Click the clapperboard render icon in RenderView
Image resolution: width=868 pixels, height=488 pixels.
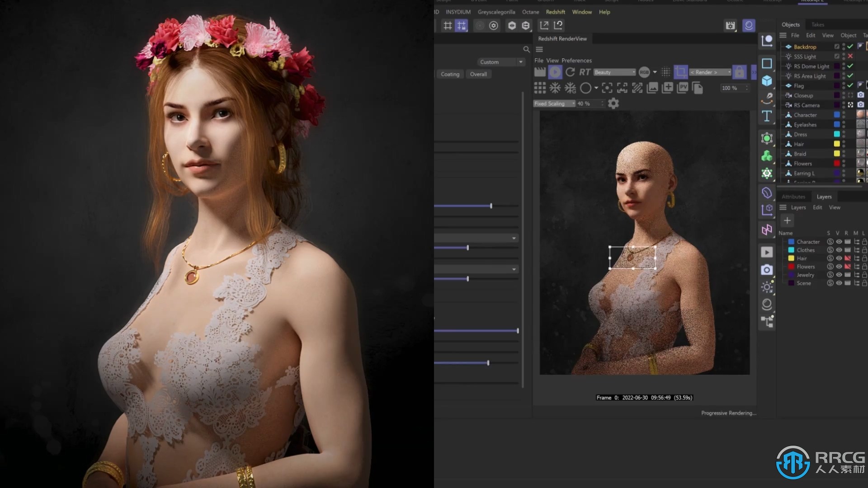point(540,72)
